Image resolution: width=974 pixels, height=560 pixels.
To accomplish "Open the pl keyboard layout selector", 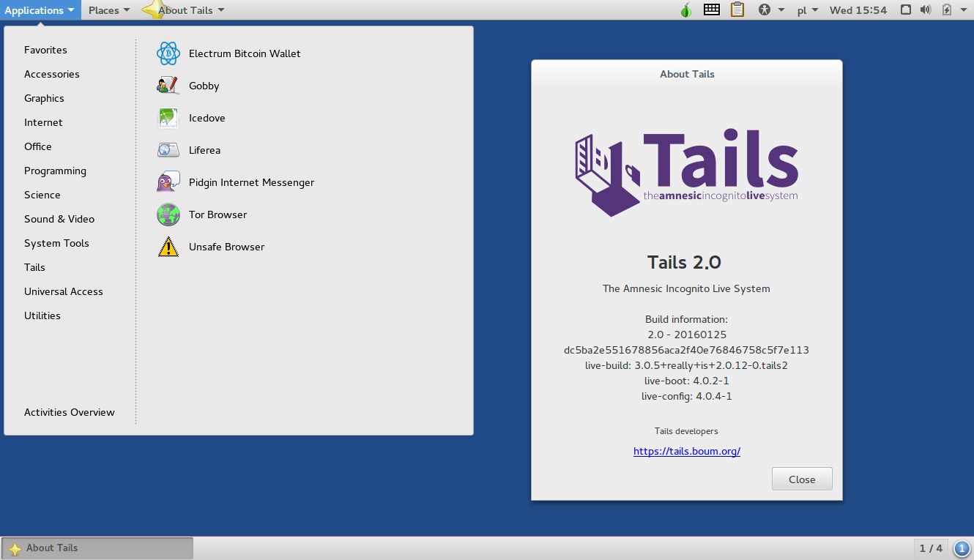I will [x=808, y=10].
